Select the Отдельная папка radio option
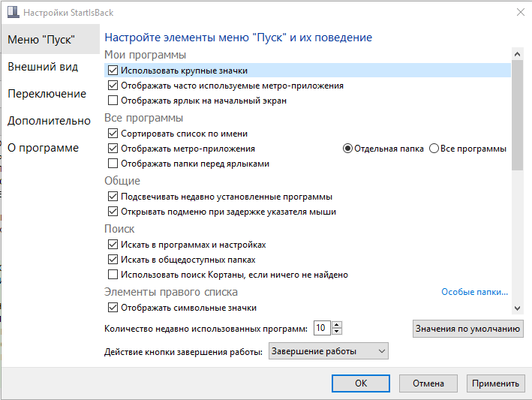The height and width of the screenshot is (400, 532). (x=347, y=149)
